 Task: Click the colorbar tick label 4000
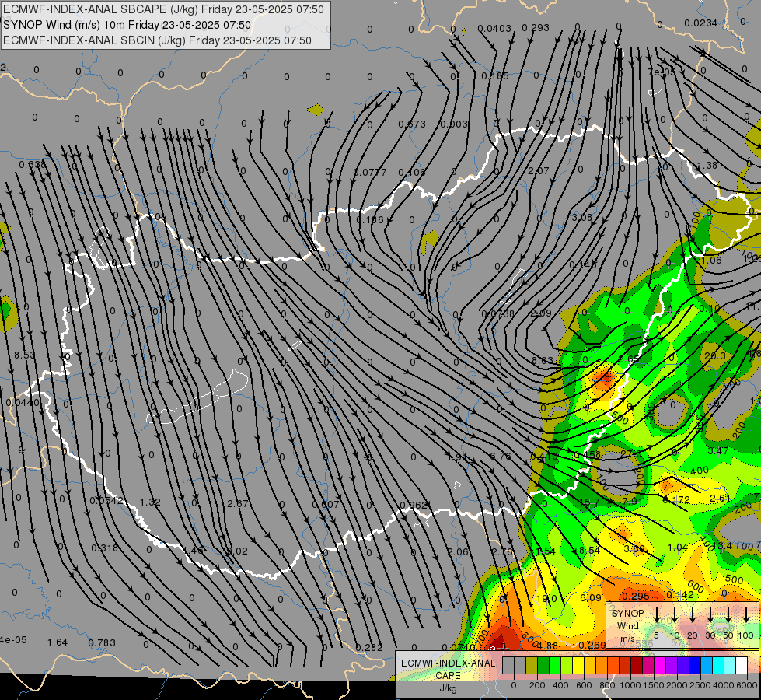click(x=724, y=685)
